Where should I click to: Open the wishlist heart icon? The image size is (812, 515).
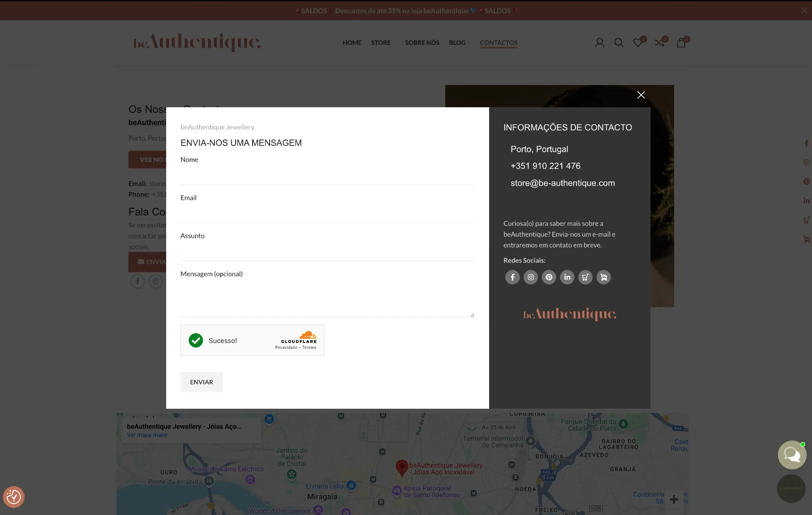[x=638, y=43]
